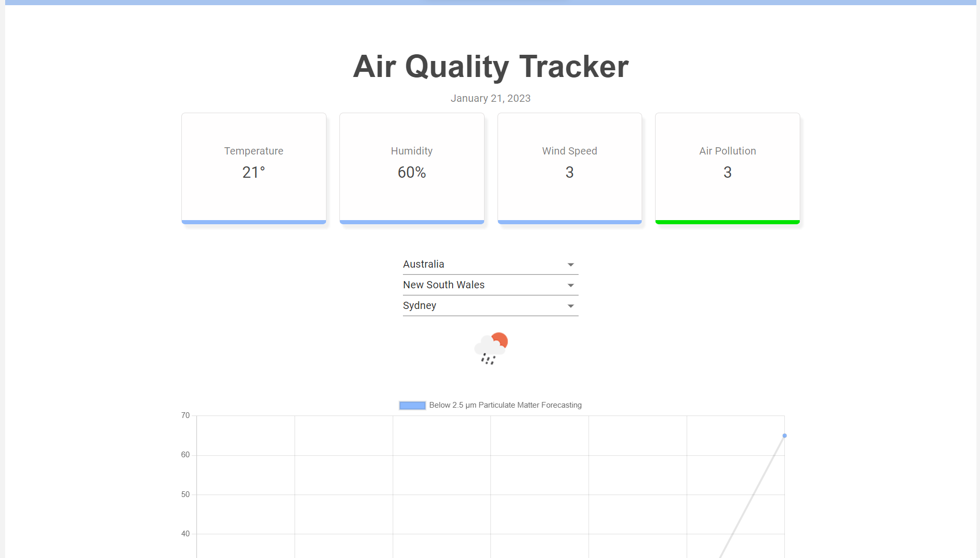Click the Air Quality Tracker title
This screenshot has width=980, height=558.
click(490, 66)
